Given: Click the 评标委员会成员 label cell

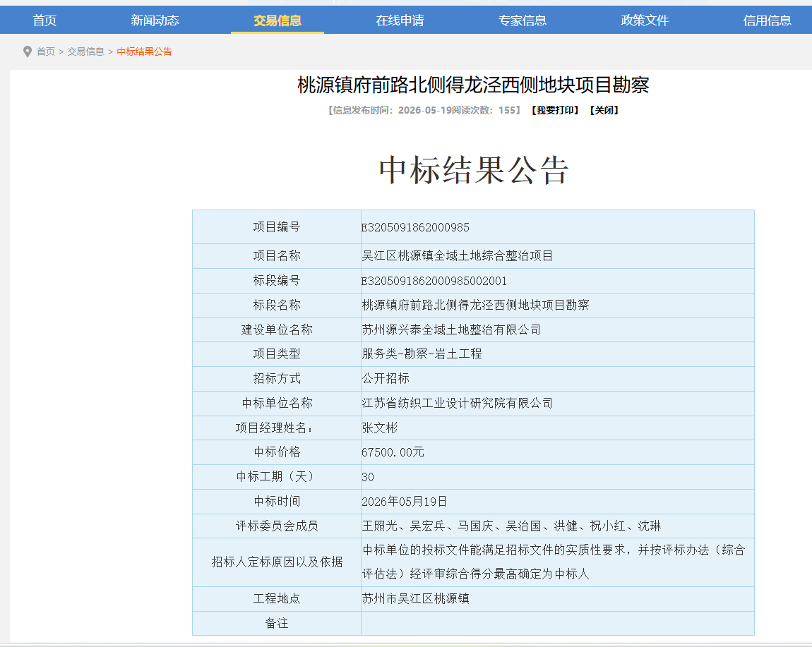Looking at the screenshot, I should pos(277,526).
